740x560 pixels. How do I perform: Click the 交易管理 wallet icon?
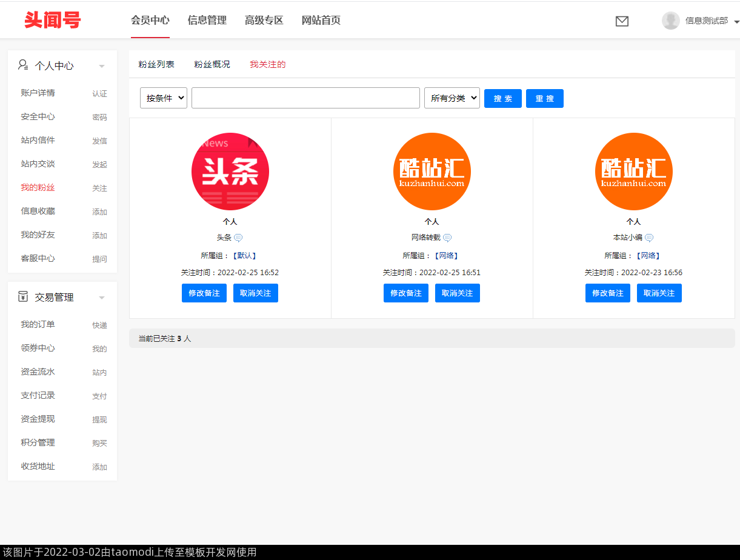(23, 296)
